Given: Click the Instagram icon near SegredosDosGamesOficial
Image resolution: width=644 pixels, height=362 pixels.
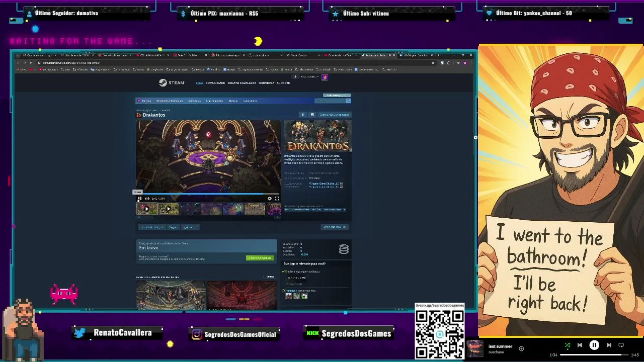Looking at the screenshot, I should coord(197,334).
